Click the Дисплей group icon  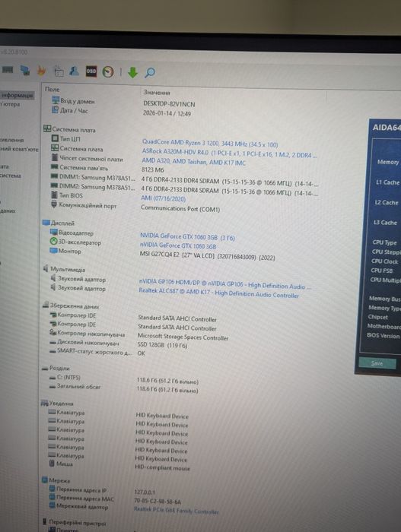pos(46,223)
